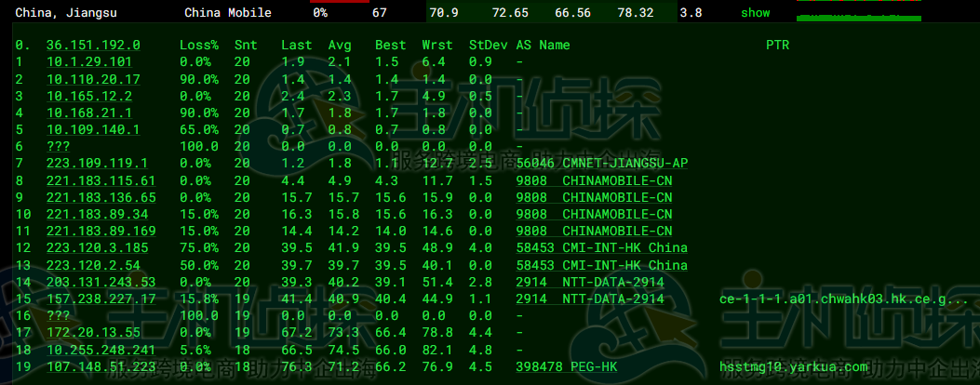Open hop 4 IP 10.168.21.1
The image size is (980, 385).
(x=89, y=113)
